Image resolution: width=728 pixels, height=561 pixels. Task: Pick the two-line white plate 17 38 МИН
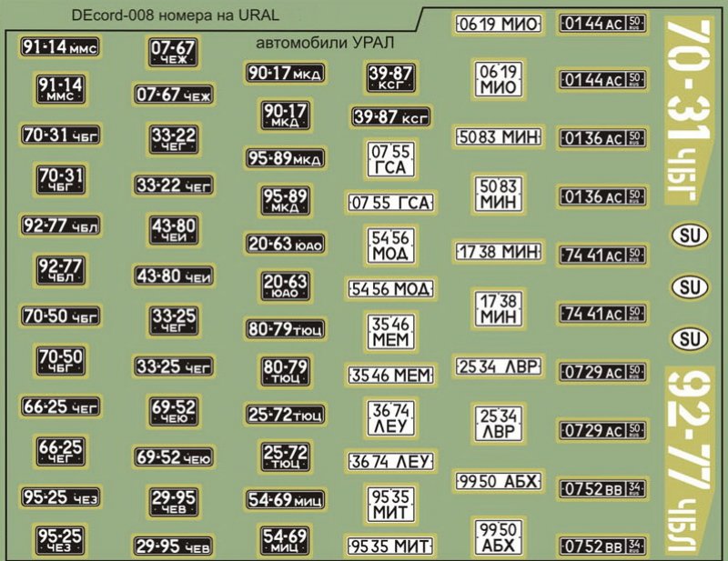pyautogui.click(x=498, y=308)
